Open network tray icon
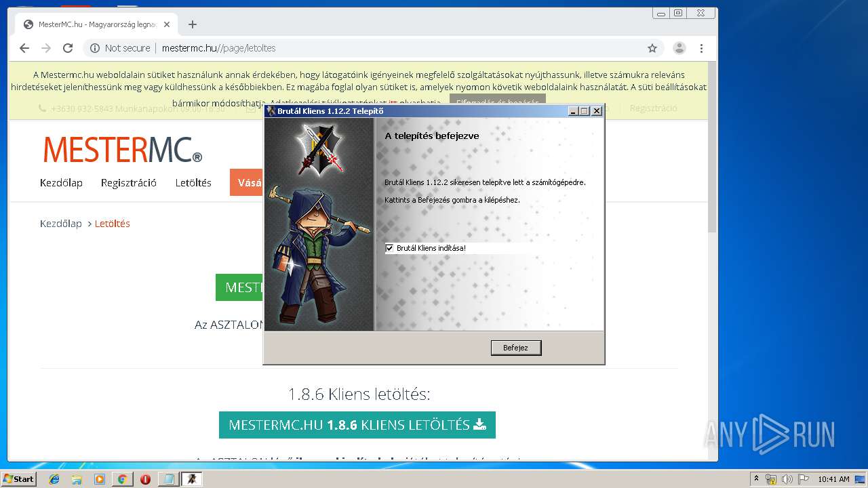 click(771, 479)
